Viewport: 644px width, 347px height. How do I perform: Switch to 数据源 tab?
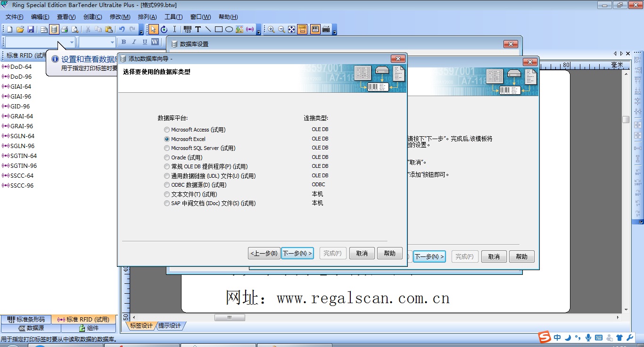pos(31,328)
